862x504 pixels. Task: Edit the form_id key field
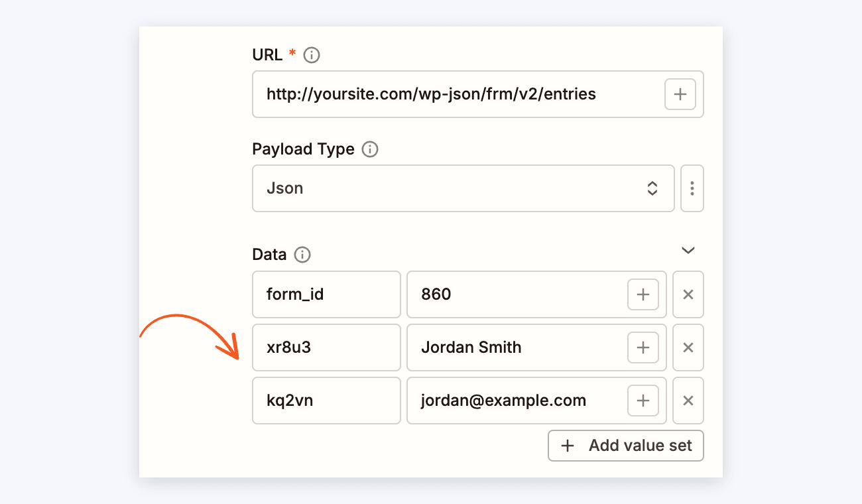click(327, 294)
